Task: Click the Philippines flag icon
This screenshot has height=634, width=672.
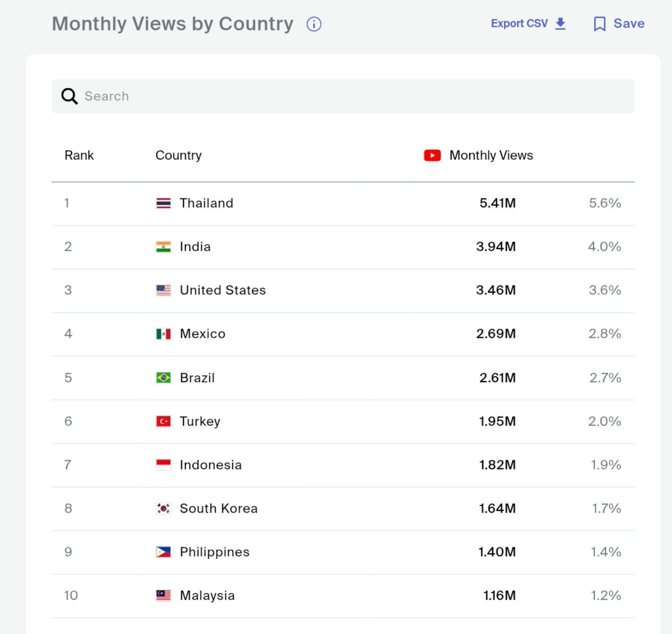Action: click(x=164, y=552)
